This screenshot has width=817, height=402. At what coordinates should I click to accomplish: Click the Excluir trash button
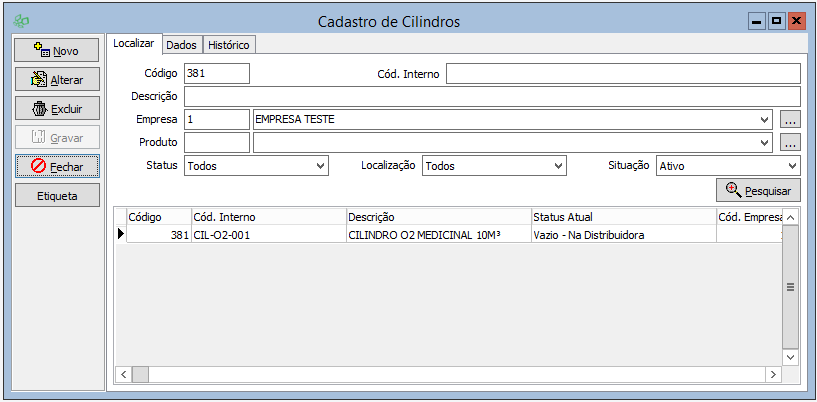pyautogui.click(x=56, y=108)
